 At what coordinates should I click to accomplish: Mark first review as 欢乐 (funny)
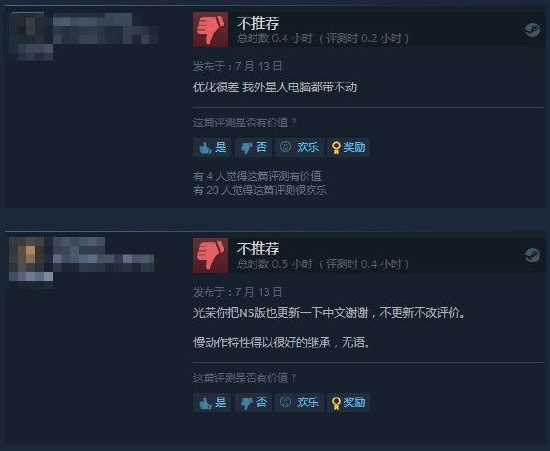tap(299, 147)
